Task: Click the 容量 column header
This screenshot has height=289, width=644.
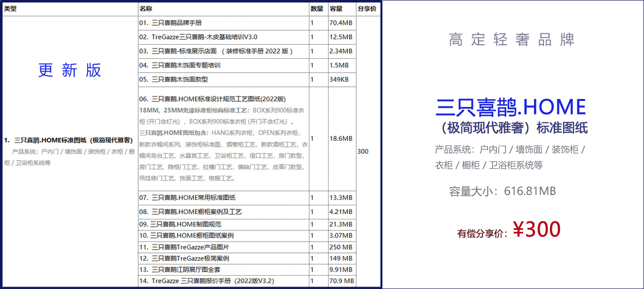Action: click(336, 9)
